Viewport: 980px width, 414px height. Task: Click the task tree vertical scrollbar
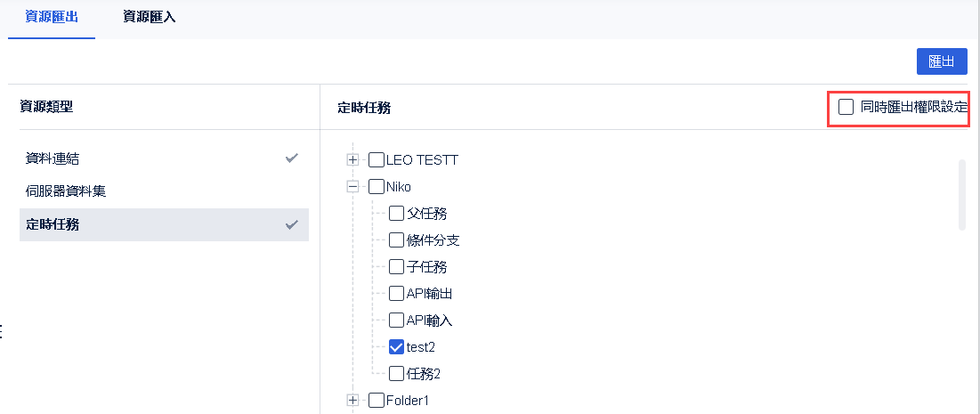[x=961, y=194]
